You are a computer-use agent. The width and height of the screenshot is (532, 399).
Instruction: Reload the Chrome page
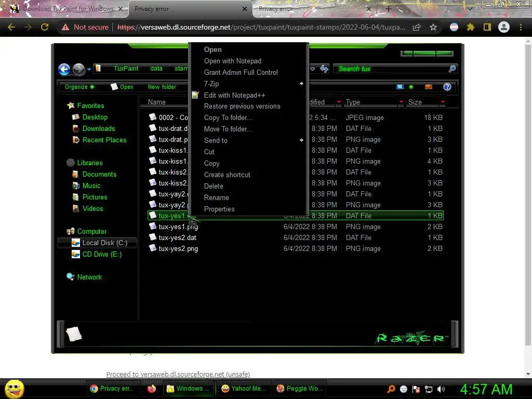45,27
